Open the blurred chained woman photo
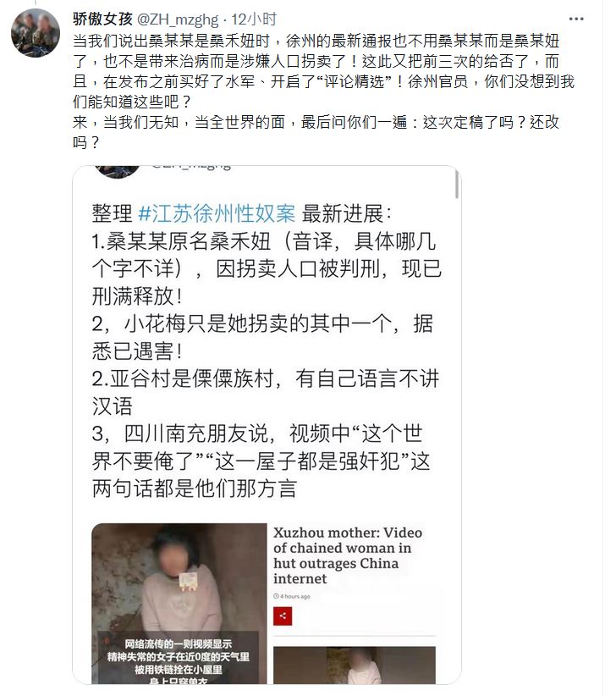The width and height of the screenshot is (616, 696). (179, 604)
